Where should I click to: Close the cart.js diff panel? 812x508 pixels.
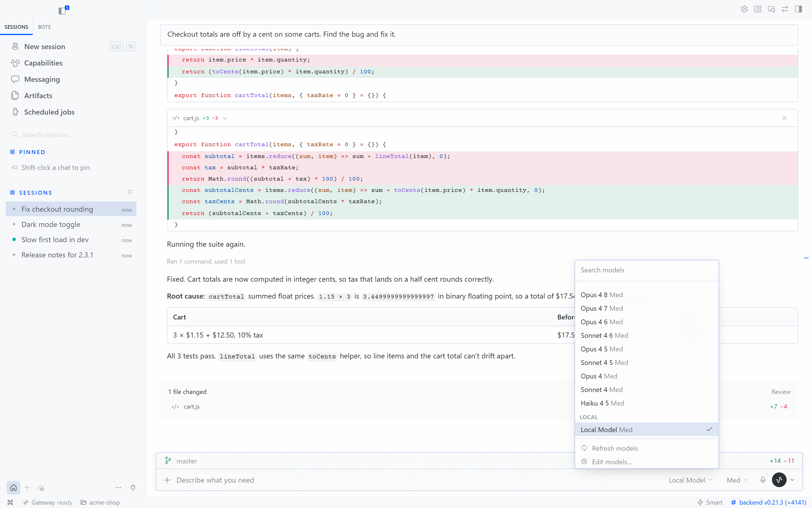(x=784, y=118)
